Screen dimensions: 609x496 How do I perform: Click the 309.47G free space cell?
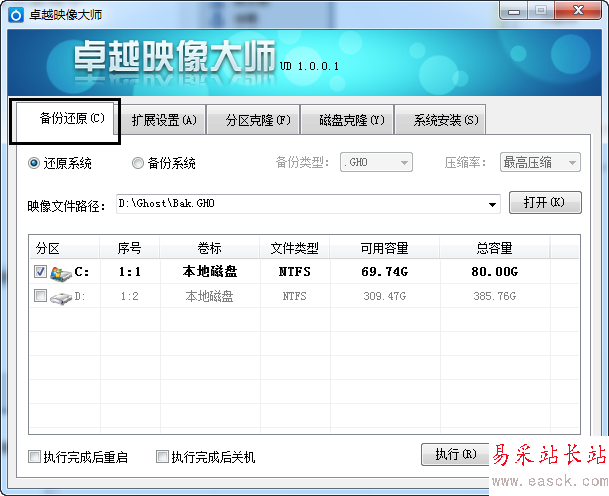[x=385, y=296]
